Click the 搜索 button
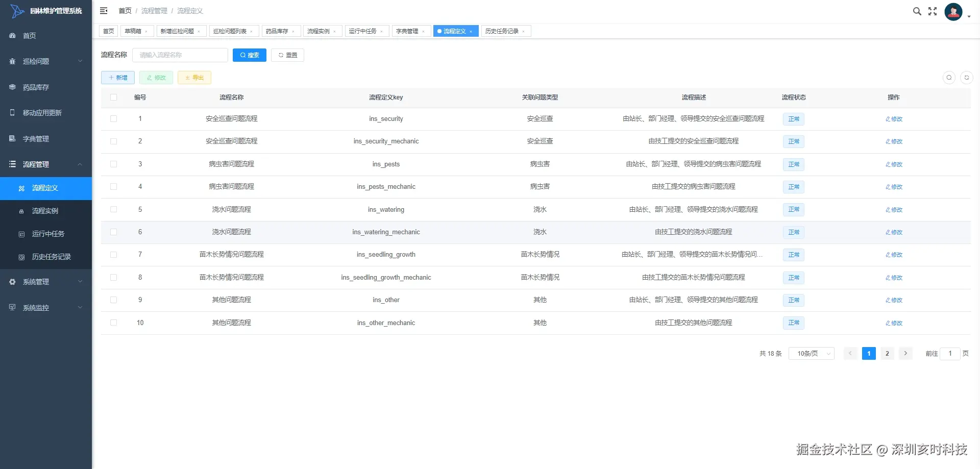980x469 pixels. pyautogui.click(x=250, y=55)
